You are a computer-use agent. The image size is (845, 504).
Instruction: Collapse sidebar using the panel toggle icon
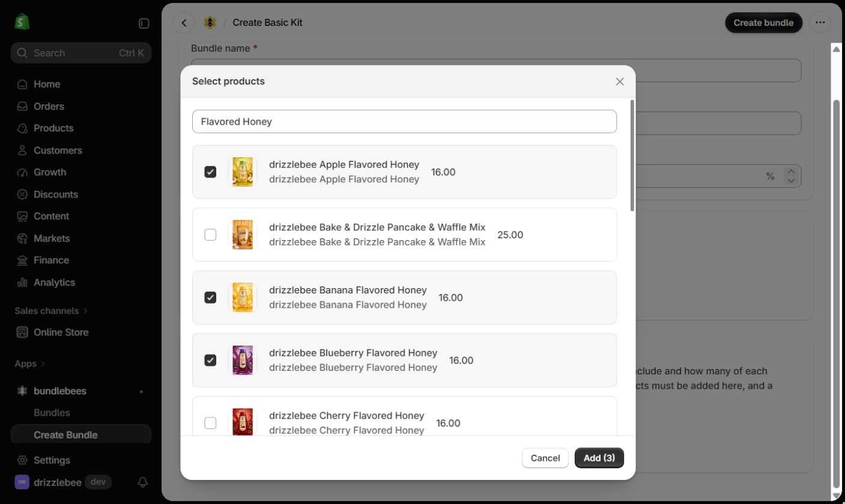point(144,23)
